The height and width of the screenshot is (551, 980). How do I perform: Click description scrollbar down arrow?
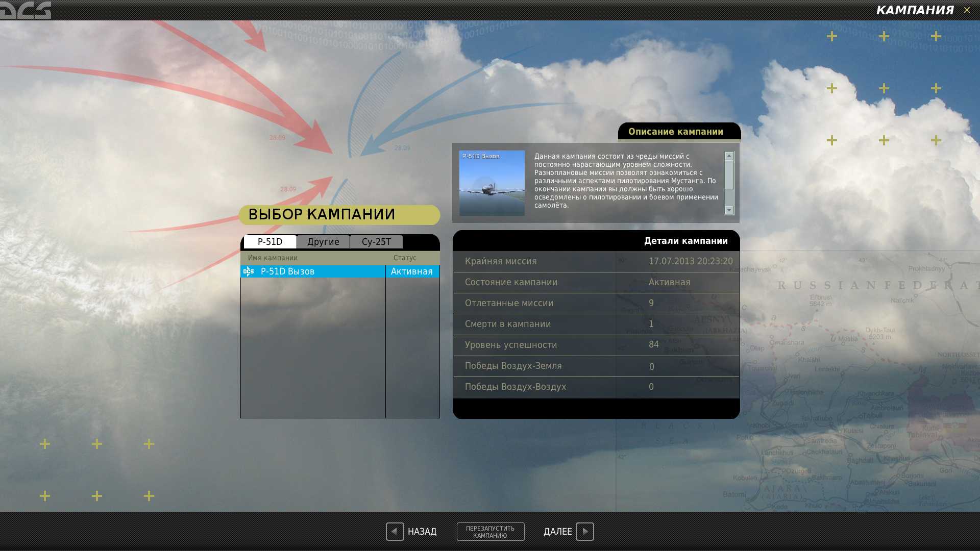tap(729, 210)
